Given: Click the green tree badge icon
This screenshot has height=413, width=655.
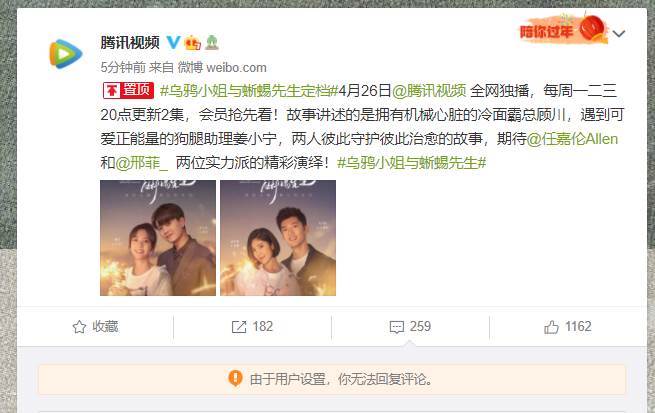Looking at the screenshot, I should [x=212, y=43].
